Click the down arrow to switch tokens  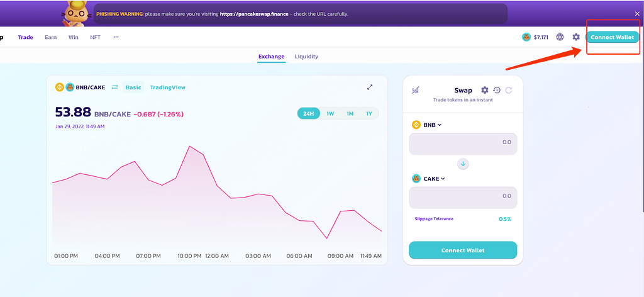pyautogui.click(x=463, y=164)
